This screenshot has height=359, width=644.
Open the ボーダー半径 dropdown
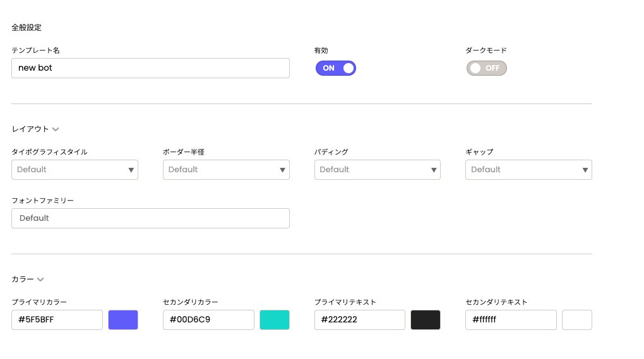226,170
